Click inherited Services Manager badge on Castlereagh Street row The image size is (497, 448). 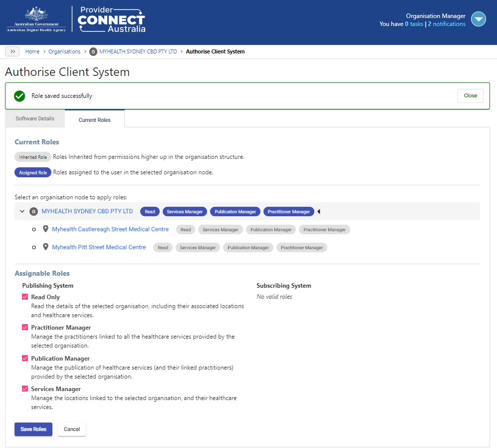(221, 230)
